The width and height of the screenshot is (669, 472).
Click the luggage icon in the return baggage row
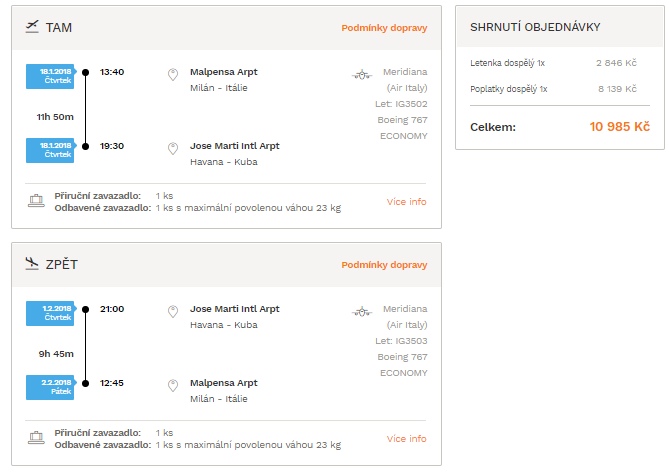pyautogui.click(x=36, y=437)
